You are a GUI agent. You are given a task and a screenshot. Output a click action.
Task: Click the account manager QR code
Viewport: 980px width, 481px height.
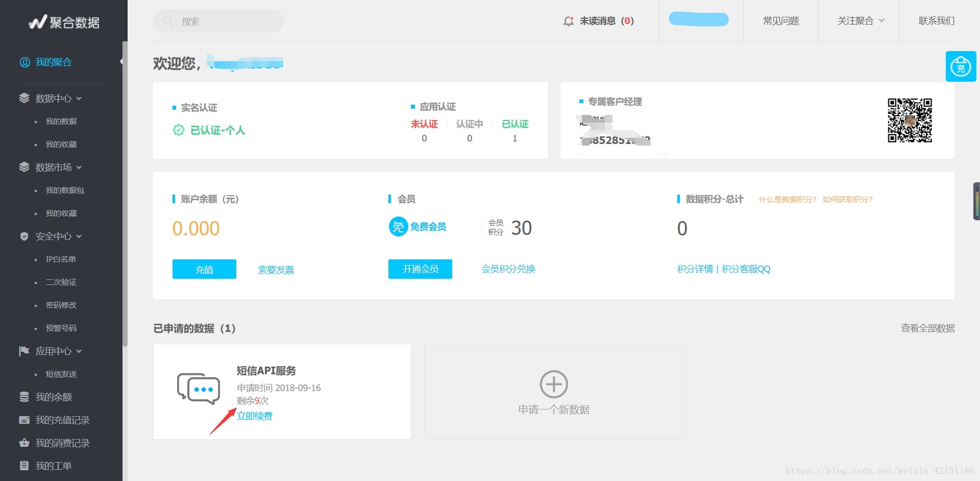pos(910,121)
